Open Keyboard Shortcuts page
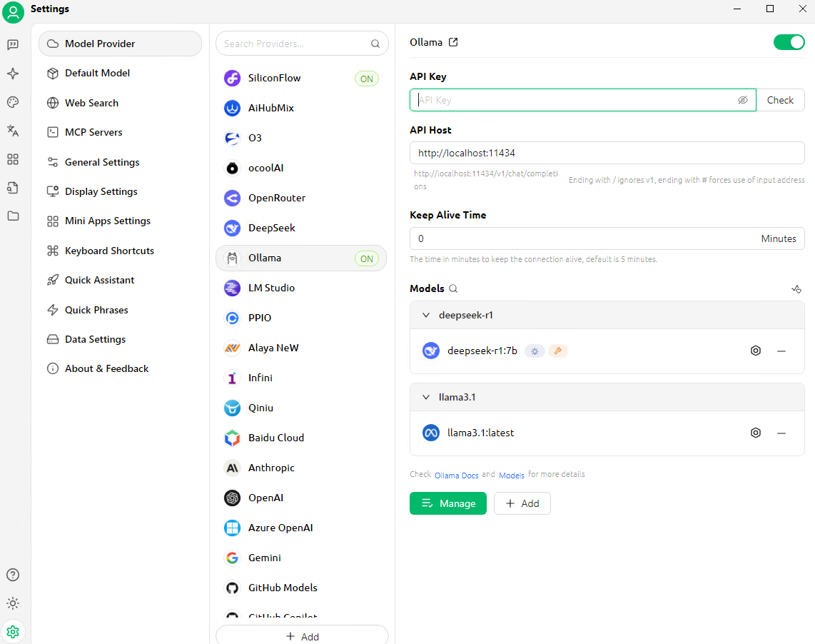The height and width of the screenshot is (644, 815). pyautogui.click(x=120, y=251)
